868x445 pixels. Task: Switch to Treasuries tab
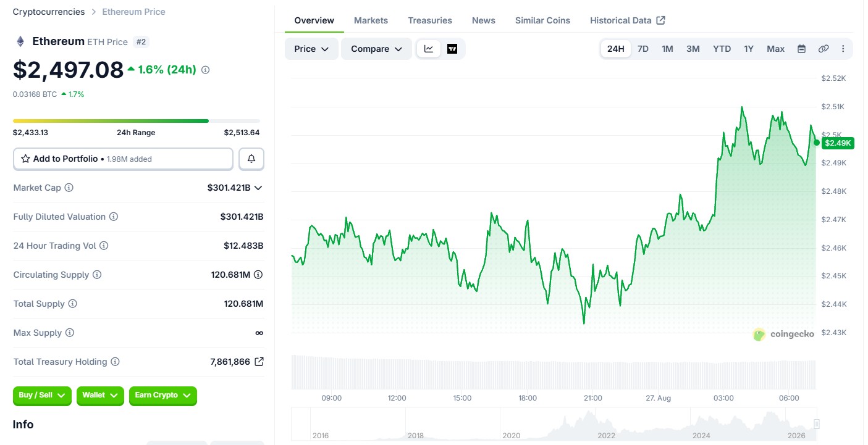pos(430,20)
